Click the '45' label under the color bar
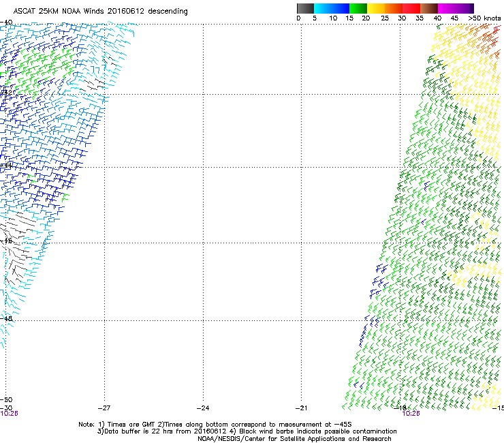The height and width of the screenshot is (443, 504). tap(454, 18)
